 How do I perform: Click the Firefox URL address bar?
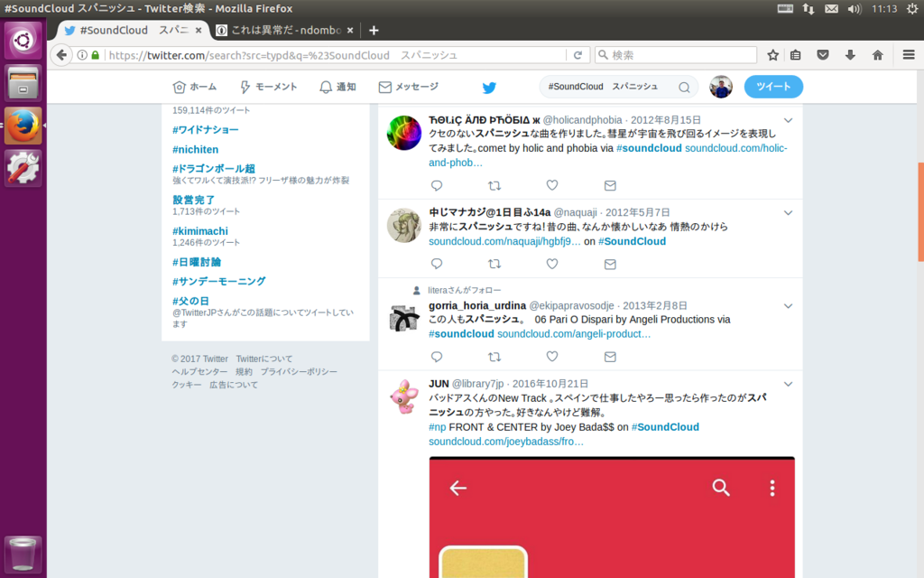tap(336, 55)
